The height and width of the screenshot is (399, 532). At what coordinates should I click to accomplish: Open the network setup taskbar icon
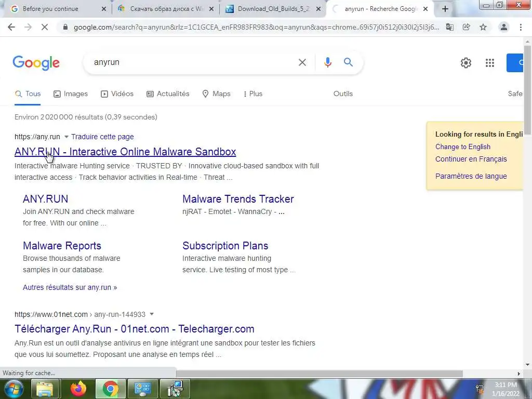tap(175, 389)
